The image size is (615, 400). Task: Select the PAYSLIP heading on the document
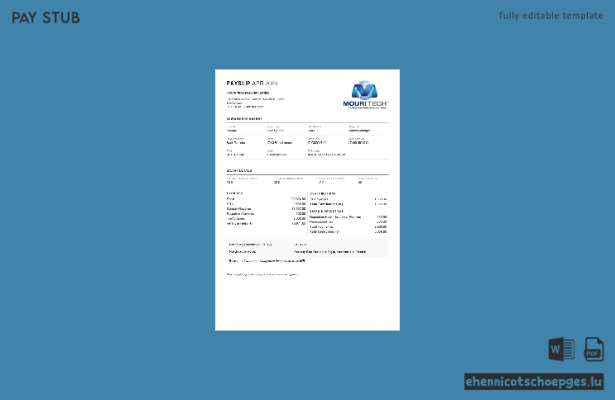pyautogui.click(x=252, y=83)
